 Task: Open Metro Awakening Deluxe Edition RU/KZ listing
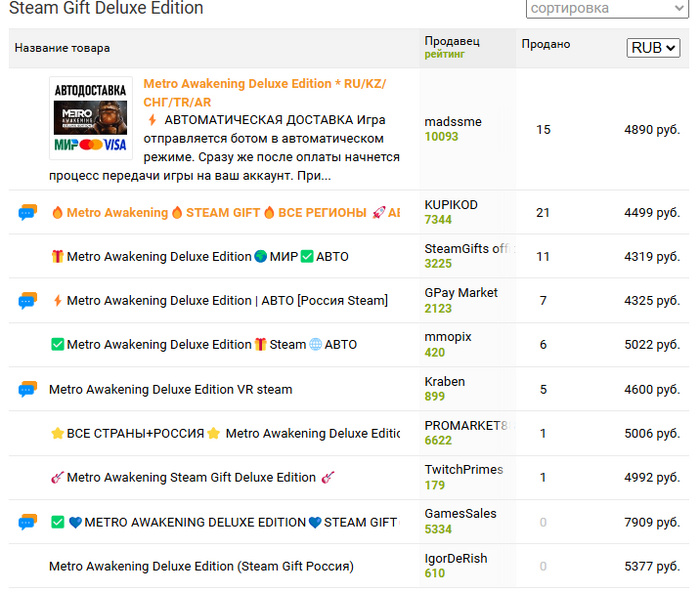pos(265,93)
